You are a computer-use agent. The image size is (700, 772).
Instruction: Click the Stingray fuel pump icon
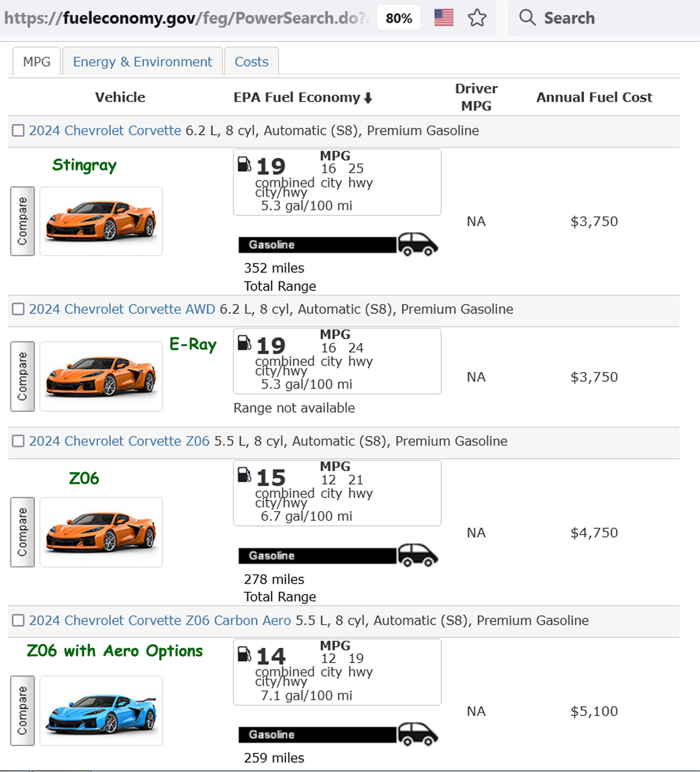pyautogui.click(x=244, y=165)
